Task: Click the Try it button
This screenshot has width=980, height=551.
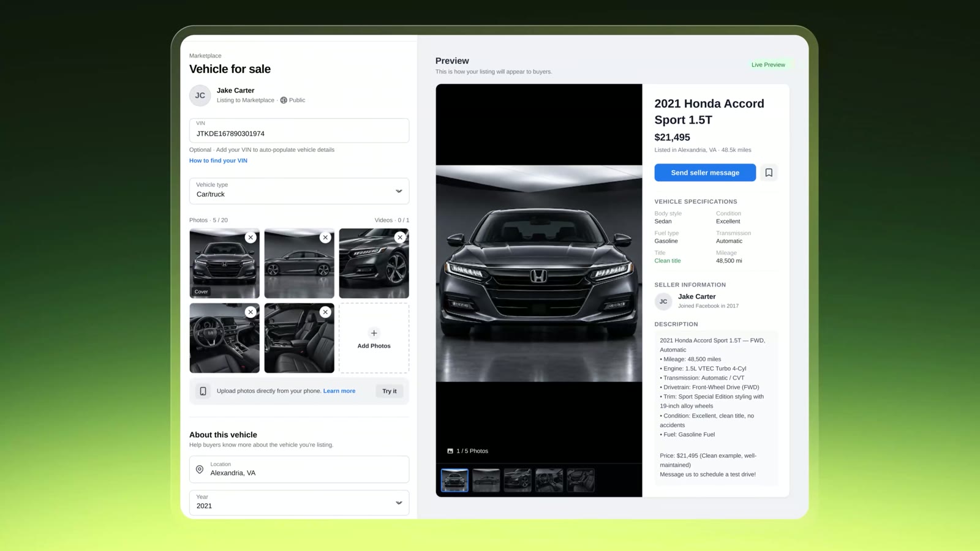Action: point(390,391)
